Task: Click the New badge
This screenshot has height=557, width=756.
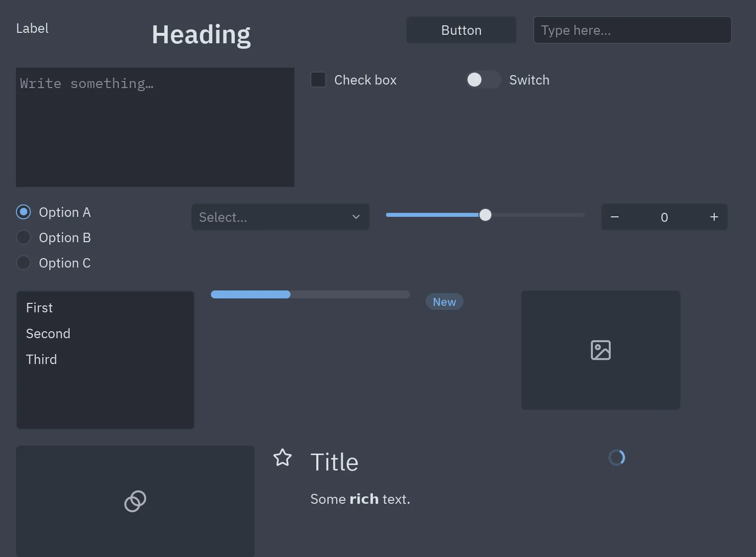Action: pyautogui.click(x=445, y=302)
